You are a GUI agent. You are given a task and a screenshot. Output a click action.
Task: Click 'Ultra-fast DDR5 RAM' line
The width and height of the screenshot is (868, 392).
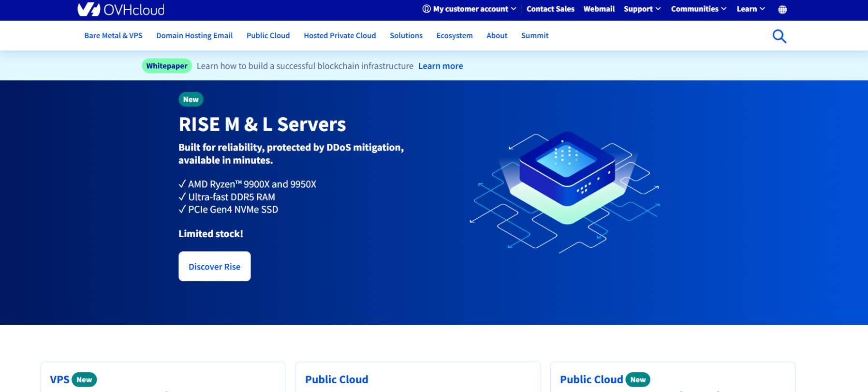227,197
